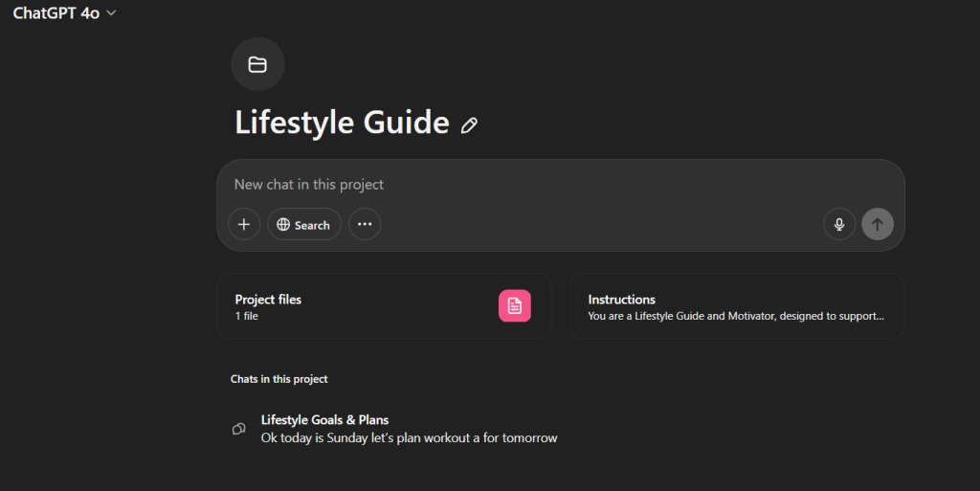Open the Instructions card
The height and width of the screenshot is (491, 980).
pyautogui.click(x=737, y=306)
